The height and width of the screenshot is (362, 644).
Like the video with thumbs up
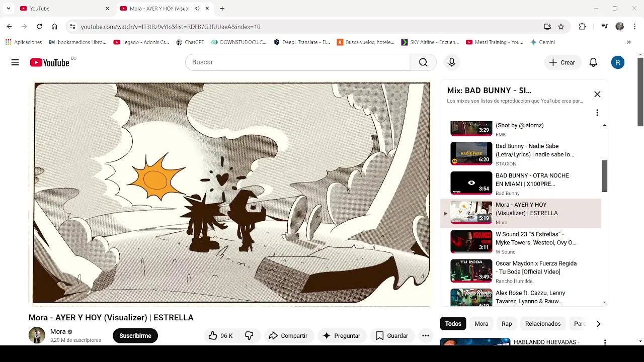coord(220,335)
